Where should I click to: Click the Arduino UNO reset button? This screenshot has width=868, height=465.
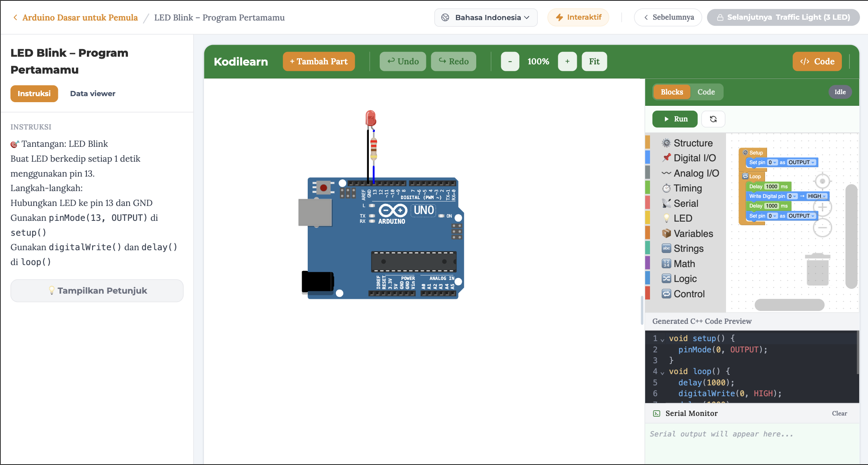click(323, 188)
